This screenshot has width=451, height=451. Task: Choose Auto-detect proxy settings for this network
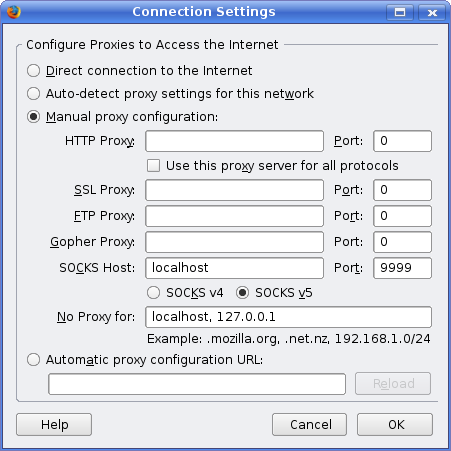tap(33, 94)
